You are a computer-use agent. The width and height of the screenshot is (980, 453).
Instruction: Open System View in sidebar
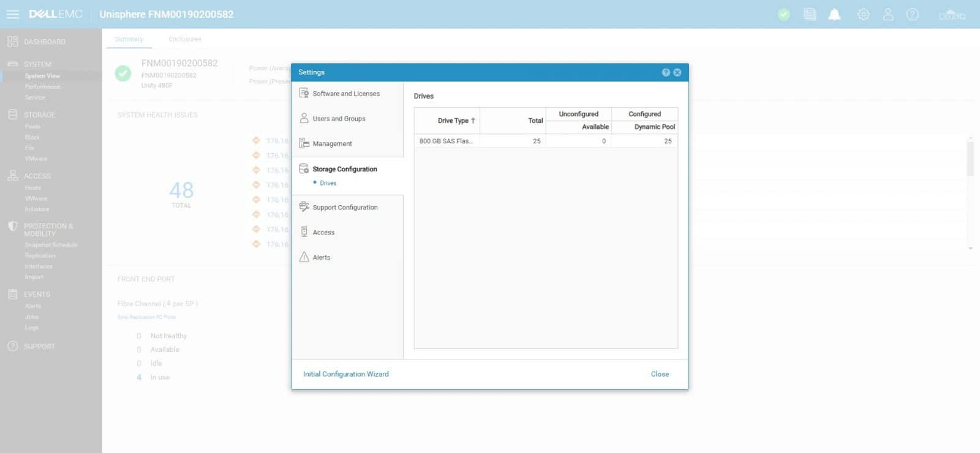tap(42, 76)
